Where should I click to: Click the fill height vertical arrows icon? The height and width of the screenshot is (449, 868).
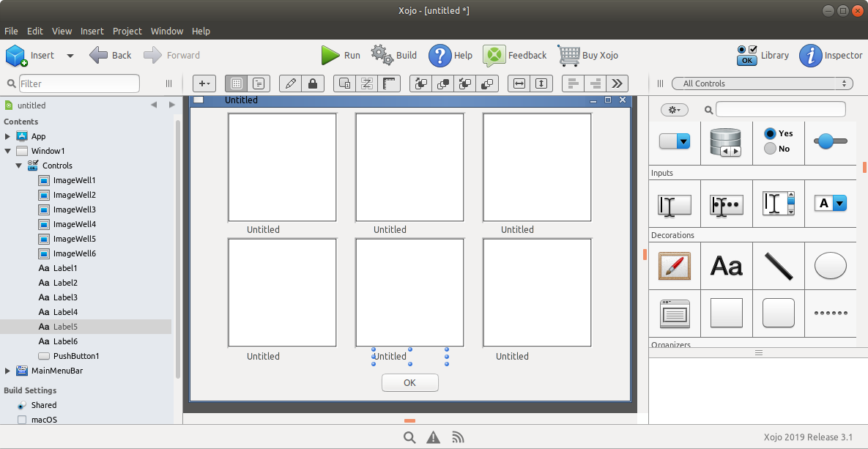click(x=541, y=84)
